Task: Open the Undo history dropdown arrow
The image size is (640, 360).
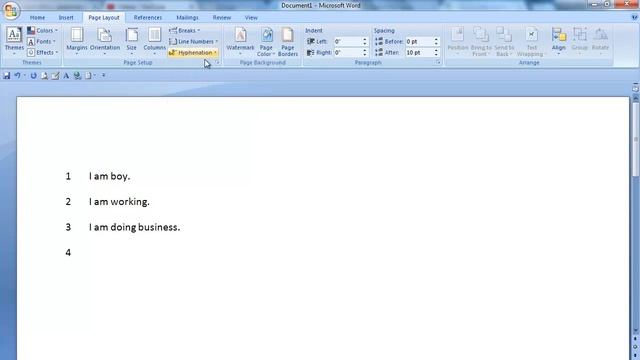Action: click(24, 76)
